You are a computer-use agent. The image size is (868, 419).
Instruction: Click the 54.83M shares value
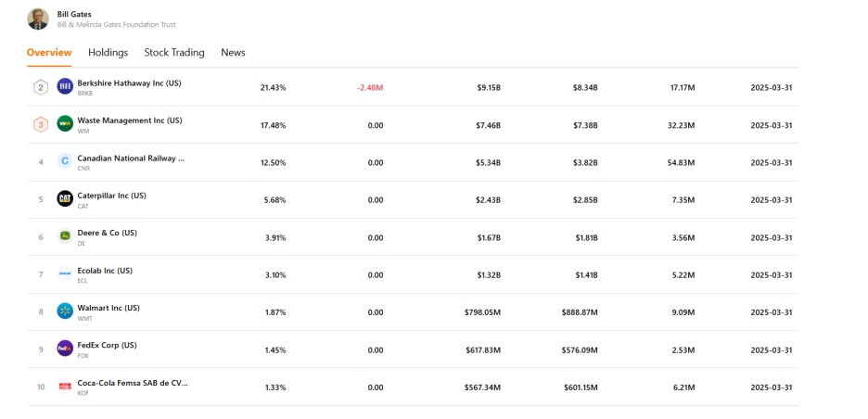tap(681, 163)
